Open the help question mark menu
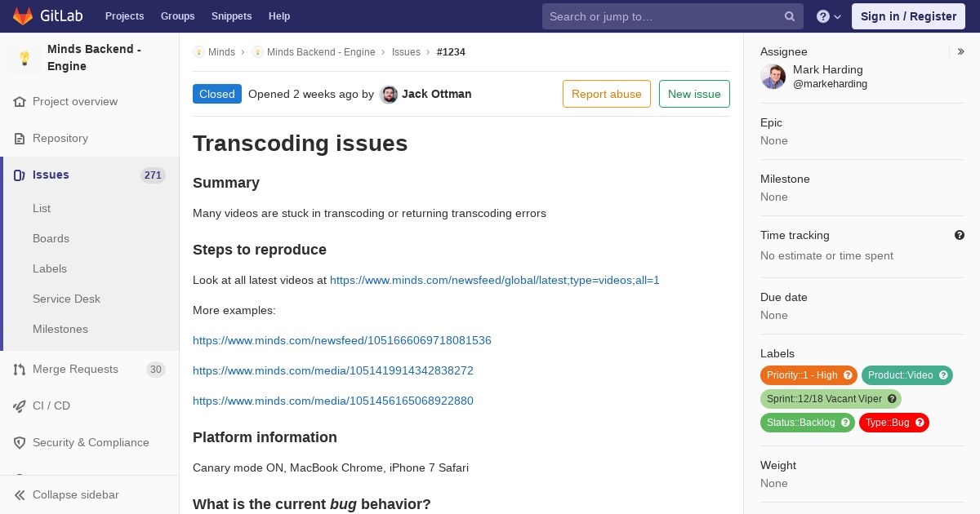980x514 pixels. click(829, 16)
